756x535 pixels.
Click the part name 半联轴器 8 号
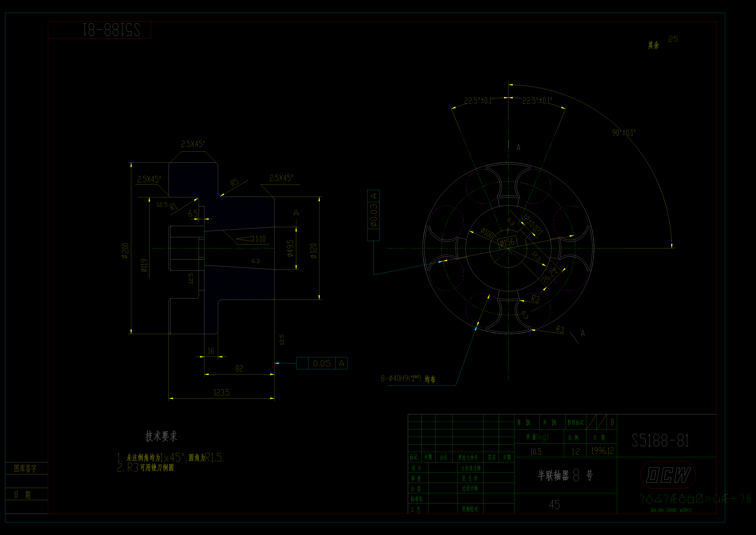[565, 475]
